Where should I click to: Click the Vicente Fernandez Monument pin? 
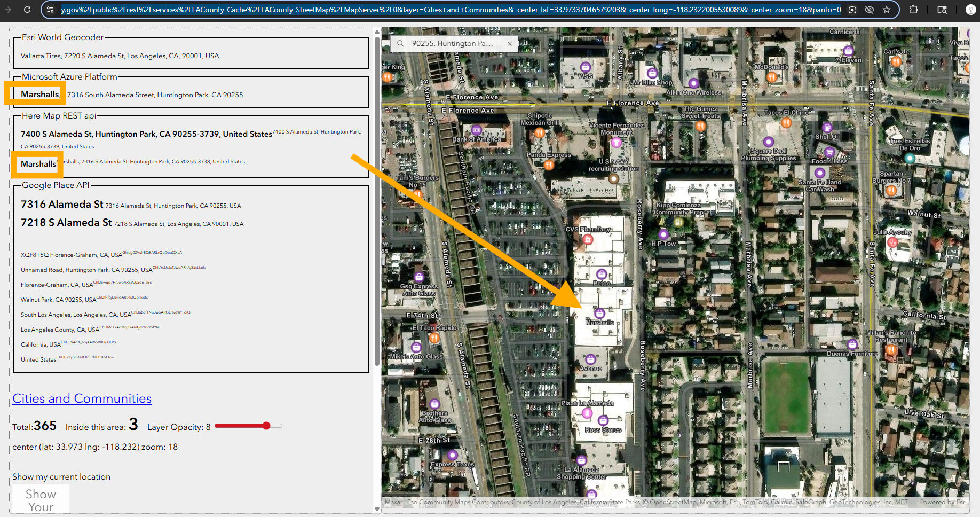point(617,142)
